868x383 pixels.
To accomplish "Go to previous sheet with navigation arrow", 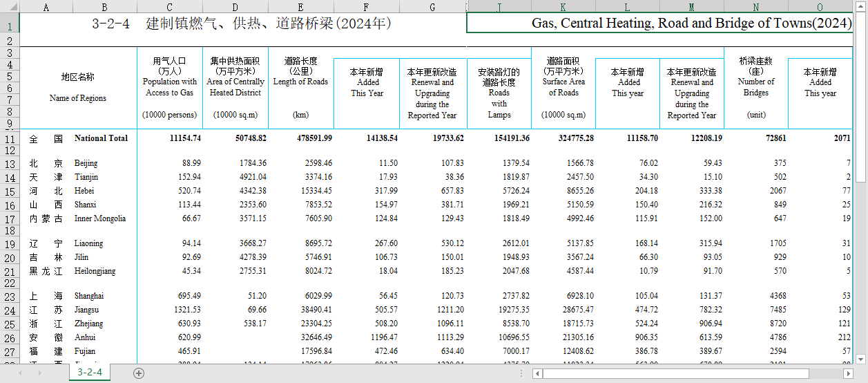I will click(20, 373).
